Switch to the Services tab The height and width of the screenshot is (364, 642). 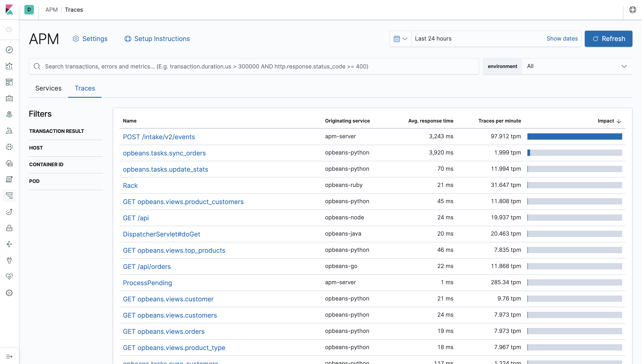click(x=48, y=88)
